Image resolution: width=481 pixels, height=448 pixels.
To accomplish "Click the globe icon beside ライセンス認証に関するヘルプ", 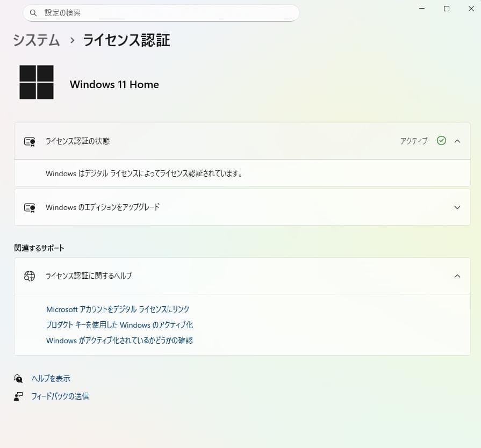I will pos(30,276).
